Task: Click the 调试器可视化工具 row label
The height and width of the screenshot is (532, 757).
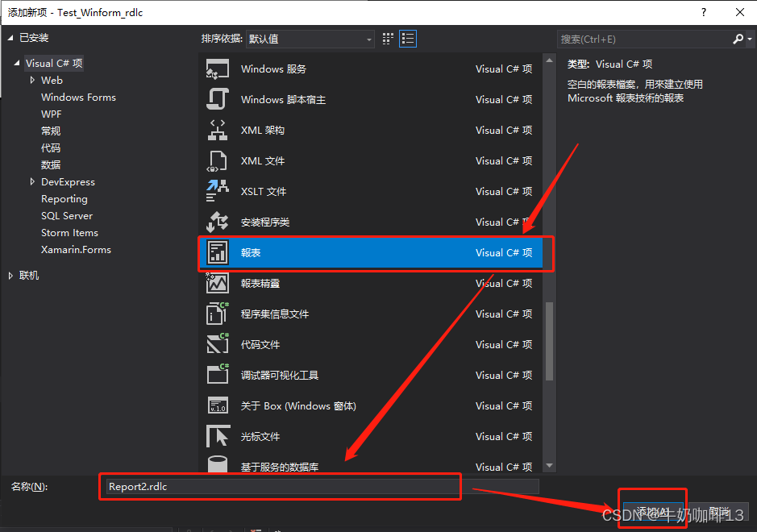Action: pos(280,376)
